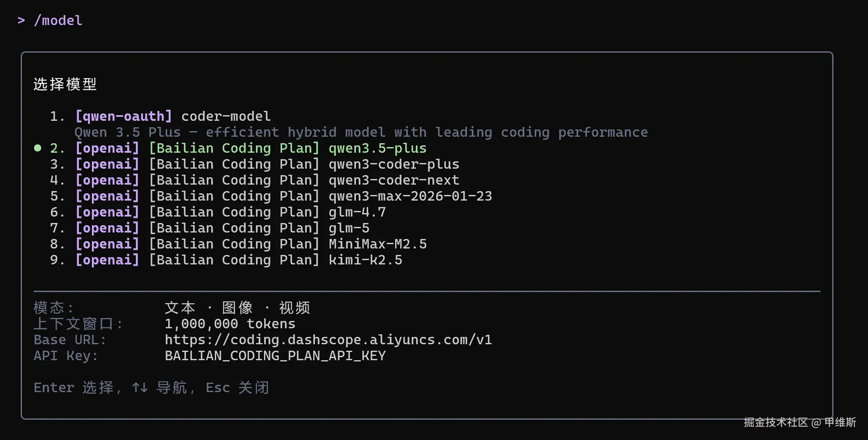Click the Qwen 3.5 Plus description line
The width and height of the screenshot is (868, 440).
click(x=361, y=132)
